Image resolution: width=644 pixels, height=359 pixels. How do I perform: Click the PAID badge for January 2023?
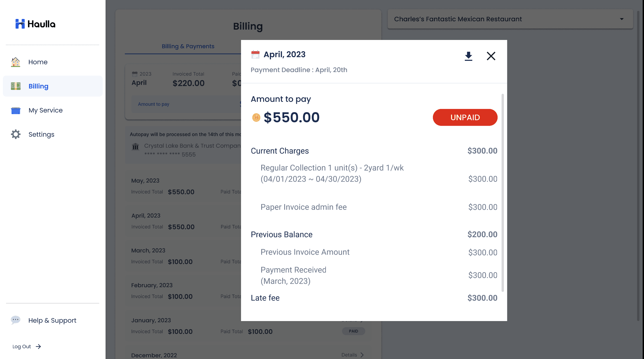point(353,331)
